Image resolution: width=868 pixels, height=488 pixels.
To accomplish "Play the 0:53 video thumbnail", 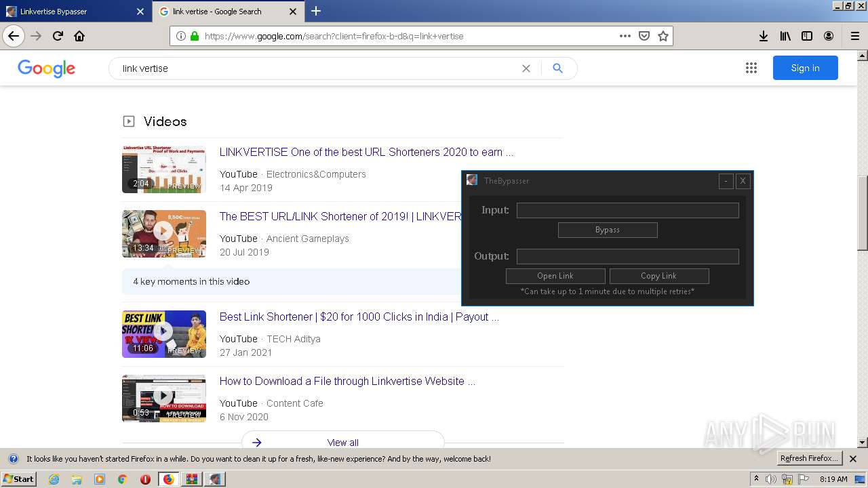I will click(164, 399).
